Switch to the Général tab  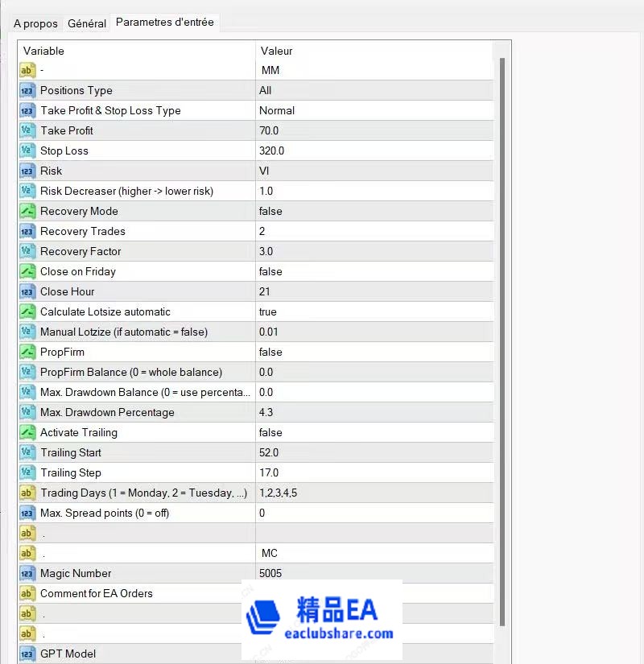coord(87,23)
